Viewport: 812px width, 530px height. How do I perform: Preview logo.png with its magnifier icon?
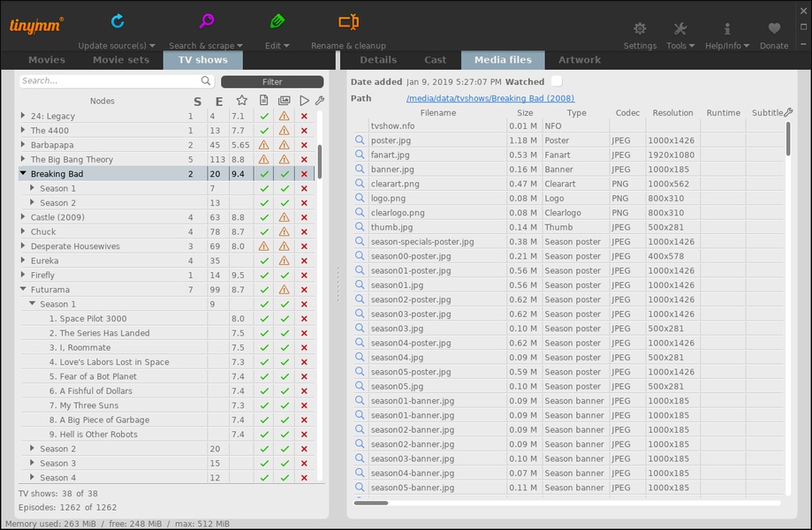360,198
